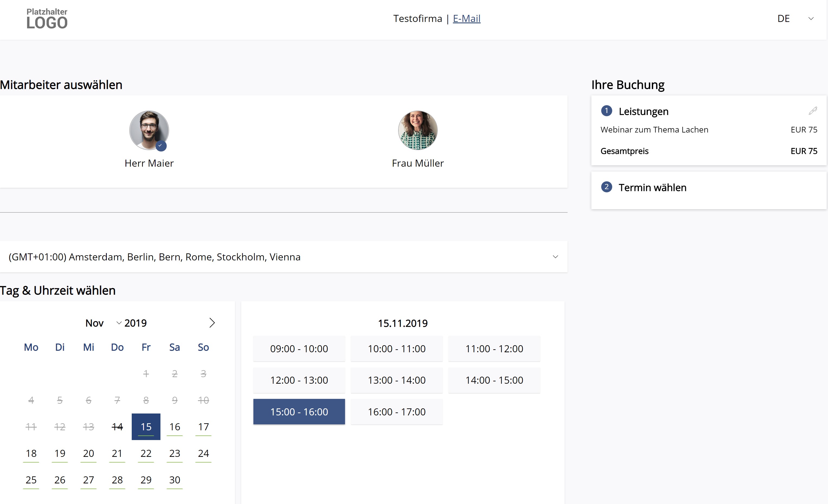Pick time slot 12:00 - 13:00

coord(299,380)
